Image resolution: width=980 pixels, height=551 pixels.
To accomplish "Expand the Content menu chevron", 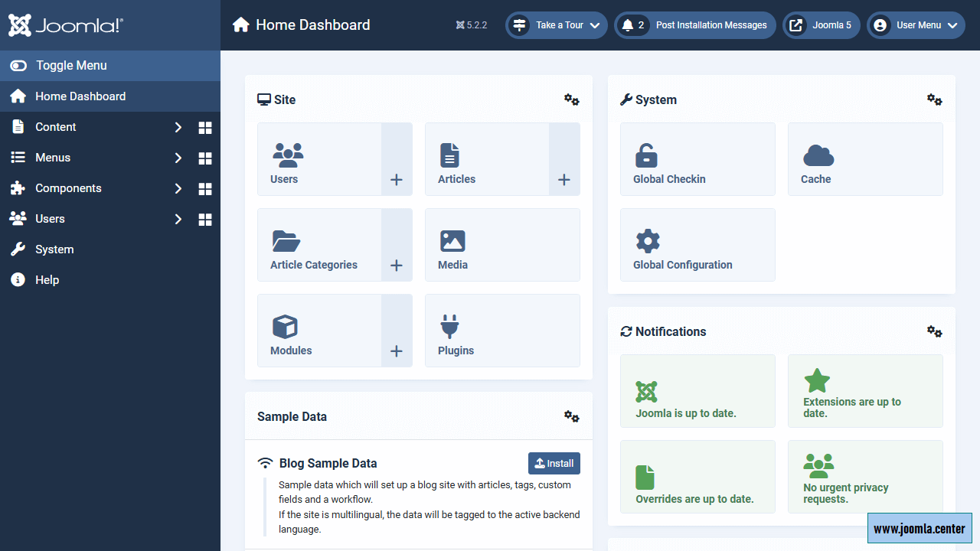I will 178,127.
